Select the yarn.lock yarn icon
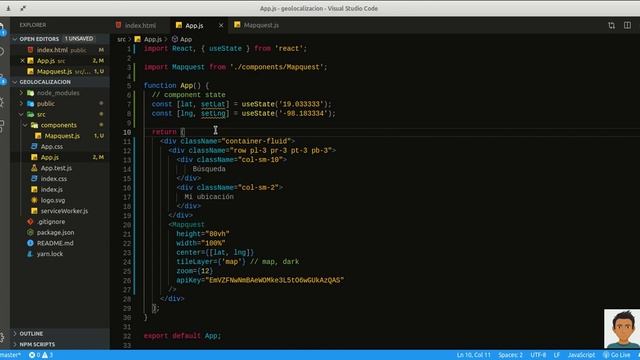Viewport: 640px width, 360px height. pos(30,253)
